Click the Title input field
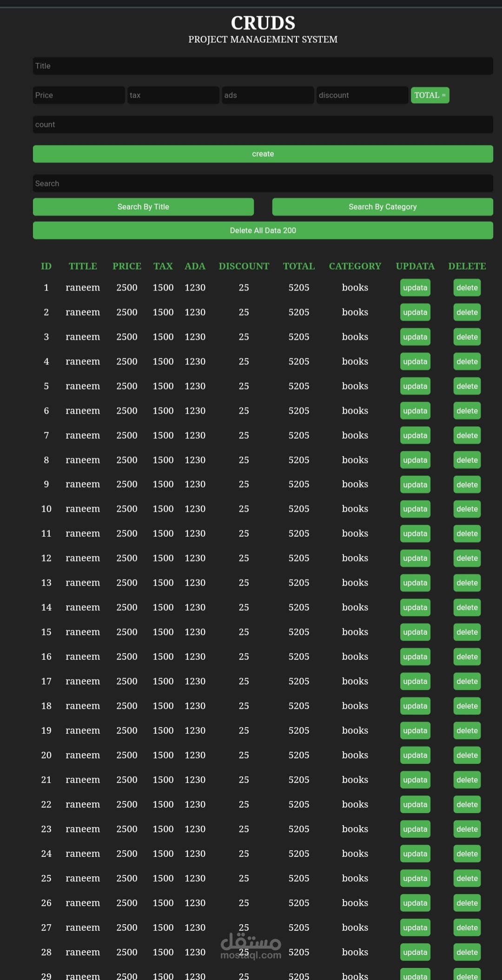 (x=263, y=66)
